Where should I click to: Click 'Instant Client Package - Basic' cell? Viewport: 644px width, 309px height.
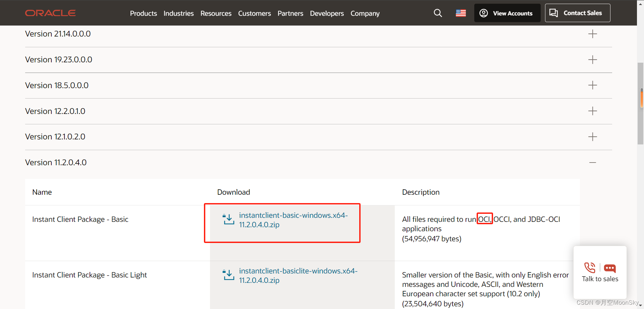click(80, 219)
